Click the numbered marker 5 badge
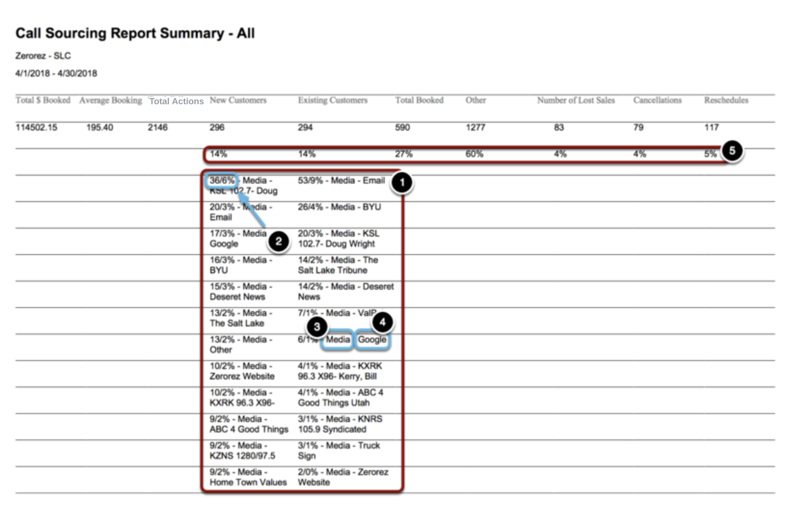 (732, 151)
